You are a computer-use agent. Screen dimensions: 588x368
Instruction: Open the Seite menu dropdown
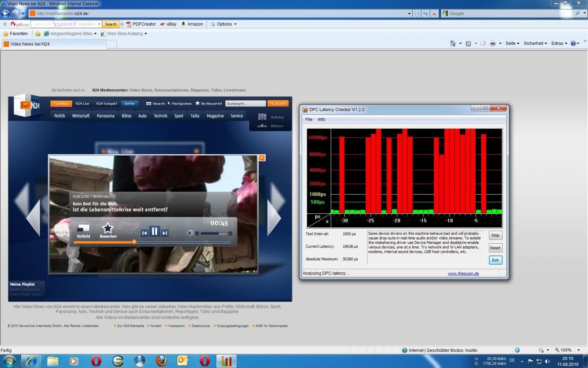pyautogui.click(x=512, y=43)
